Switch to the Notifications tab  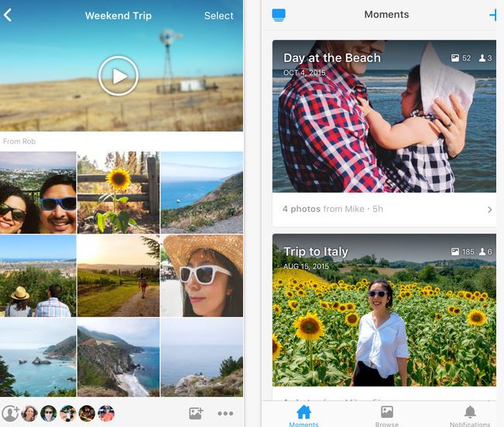[x=470, y=415]
